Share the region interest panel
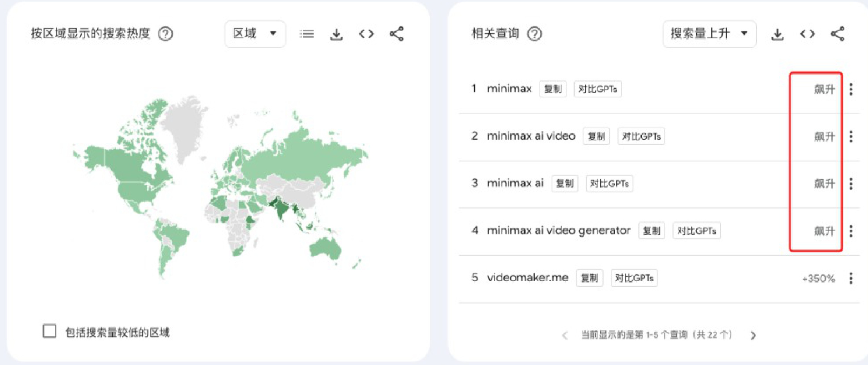Screen dimensions: 868x365 (397, 34)
